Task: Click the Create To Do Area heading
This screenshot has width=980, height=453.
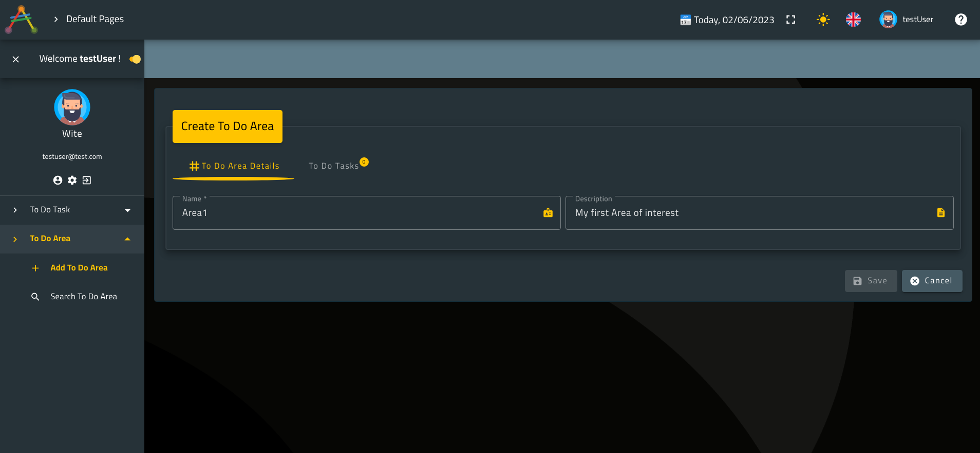Action: pyautogui.click(x=228, y=126)
